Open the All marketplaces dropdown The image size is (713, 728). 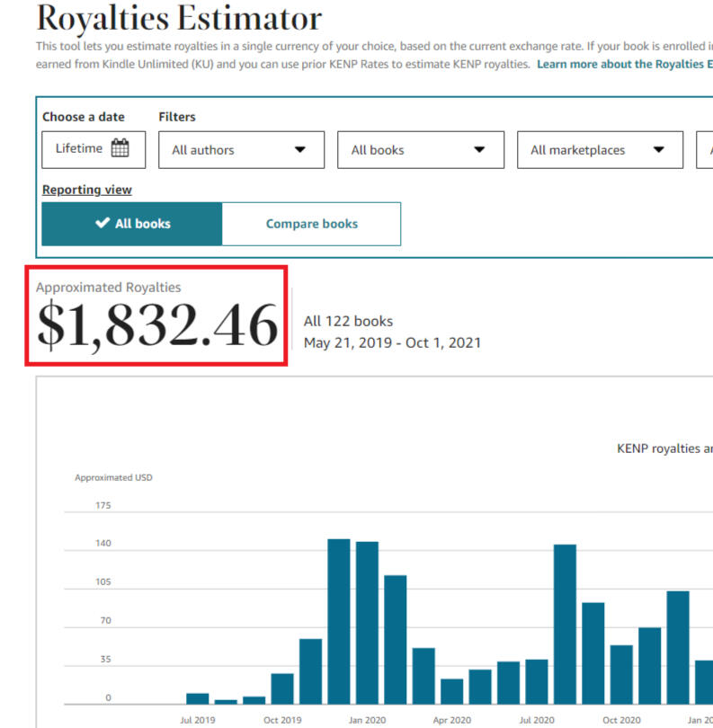click(600, 150)
